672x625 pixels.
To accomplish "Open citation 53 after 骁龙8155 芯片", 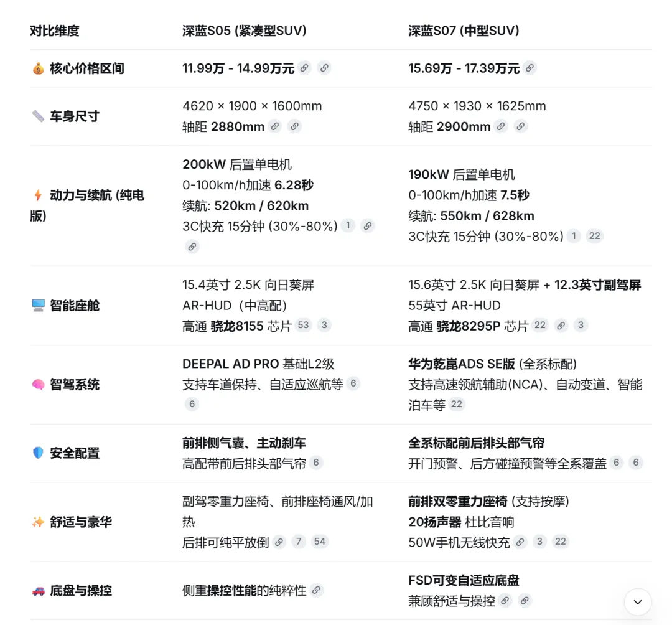I will (303, 325).
